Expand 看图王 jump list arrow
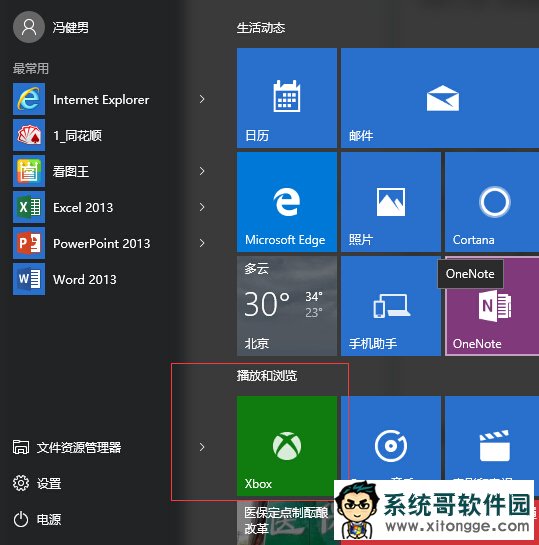 202,171
